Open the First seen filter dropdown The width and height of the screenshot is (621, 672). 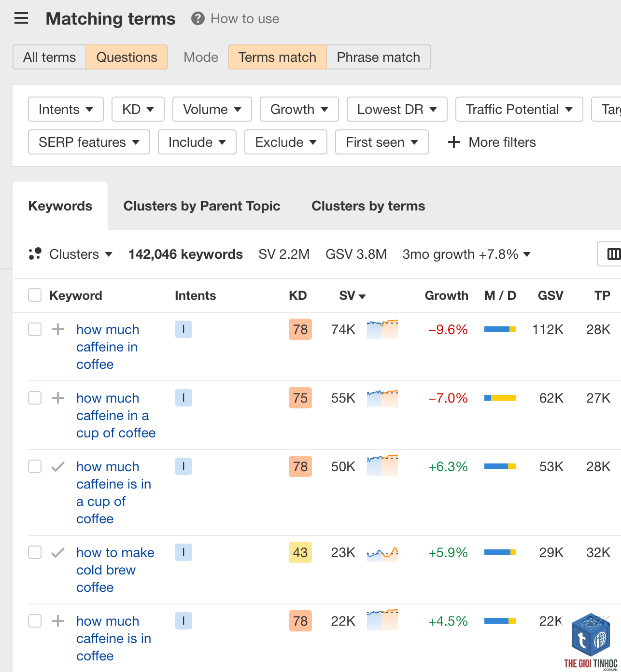[x=382, y=142]
